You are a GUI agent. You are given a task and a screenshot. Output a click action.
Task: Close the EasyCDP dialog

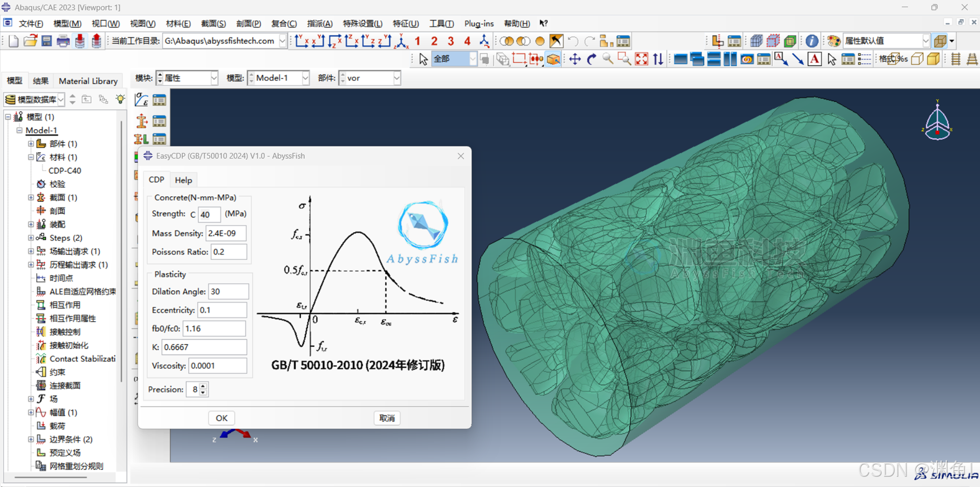tap(461, 156)
